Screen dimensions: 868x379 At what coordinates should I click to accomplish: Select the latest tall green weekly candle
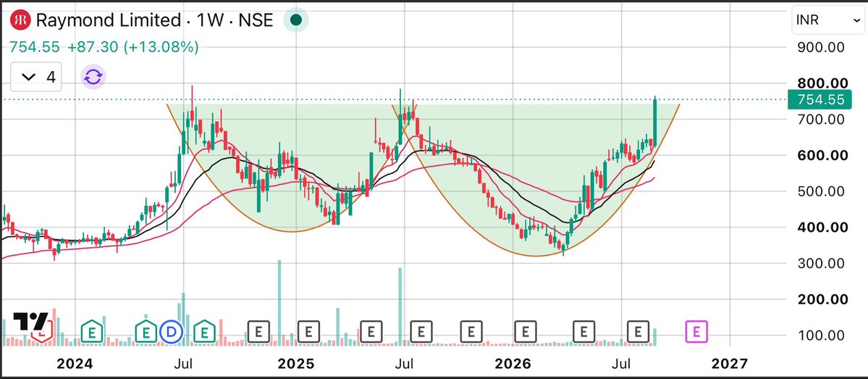point(655,122)
